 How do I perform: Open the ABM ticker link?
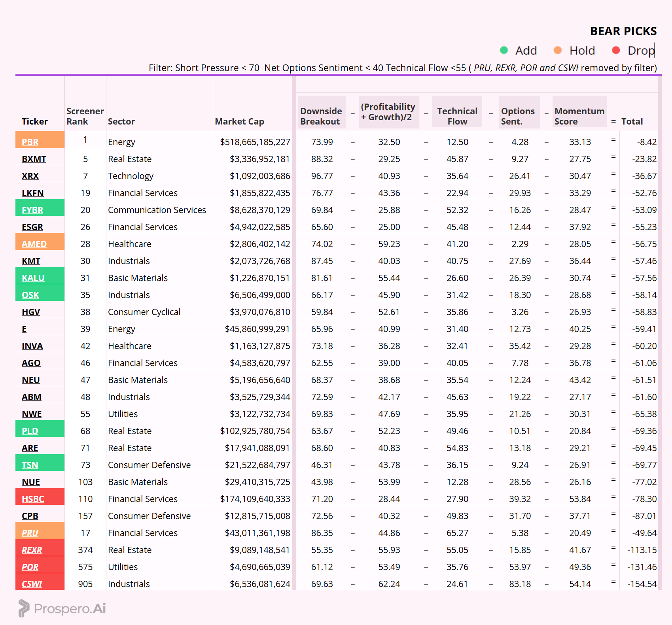pos(32,397)
